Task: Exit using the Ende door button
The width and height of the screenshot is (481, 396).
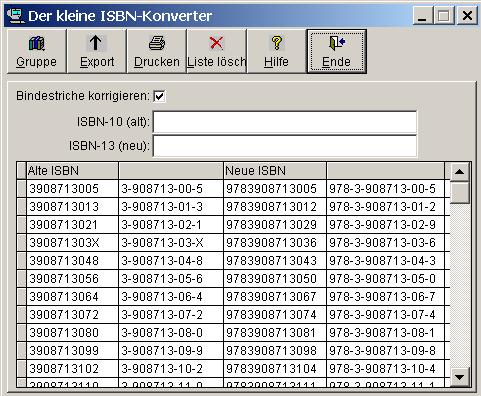Action: coord(336,51)
